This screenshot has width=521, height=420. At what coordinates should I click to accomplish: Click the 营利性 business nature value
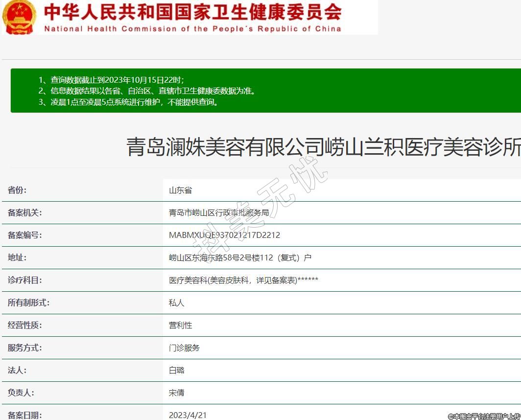point(180,326)
